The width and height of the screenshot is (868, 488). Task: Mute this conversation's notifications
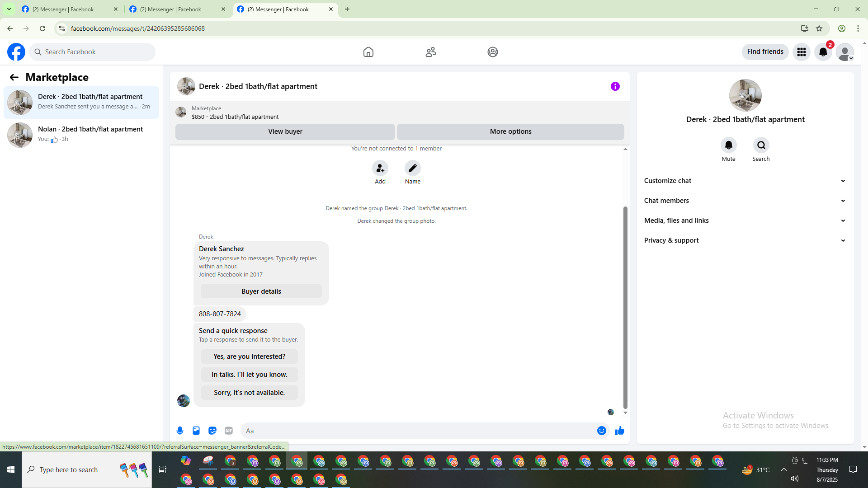click(x=728, y=145)
